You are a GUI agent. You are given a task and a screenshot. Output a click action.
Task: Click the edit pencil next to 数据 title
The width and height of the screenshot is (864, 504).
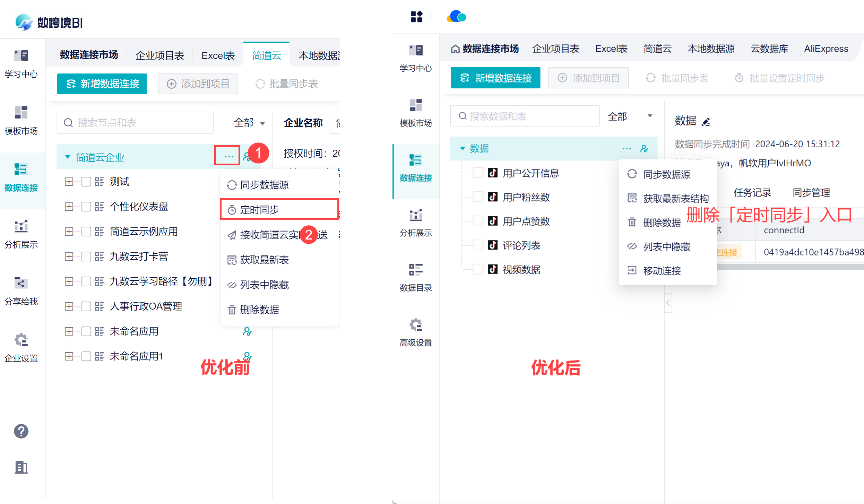[x=706, y=122]
